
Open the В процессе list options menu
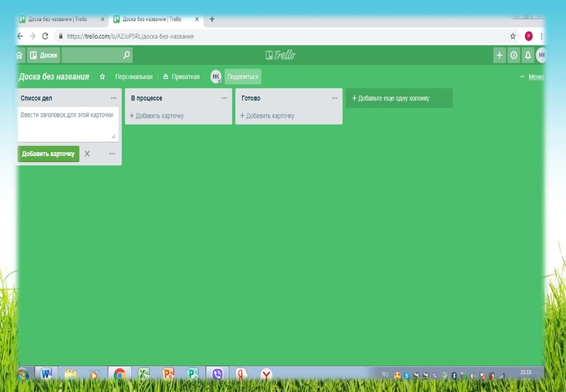click(224, 98)
